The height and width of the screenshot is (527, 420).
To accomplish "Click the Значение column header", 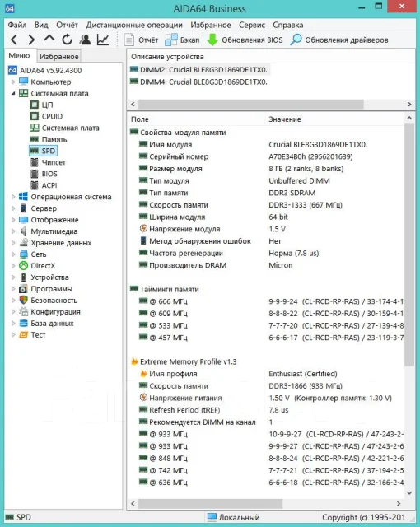I will pos(334,119).
